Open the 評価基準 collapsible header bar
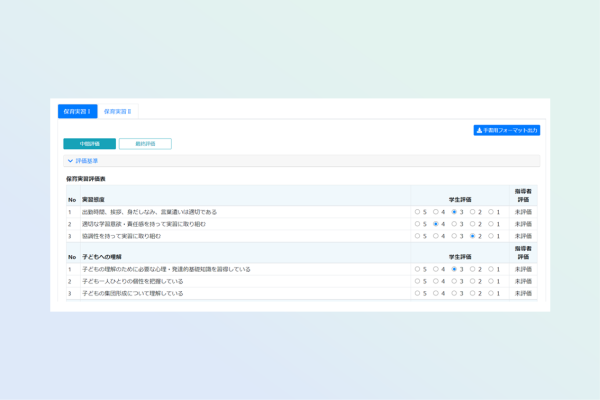 click(x=300, y=160)
